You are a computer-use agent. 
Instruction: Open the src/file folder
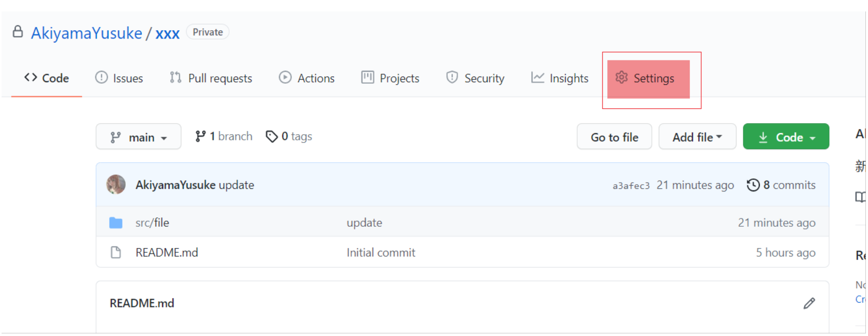click(152, 223)
